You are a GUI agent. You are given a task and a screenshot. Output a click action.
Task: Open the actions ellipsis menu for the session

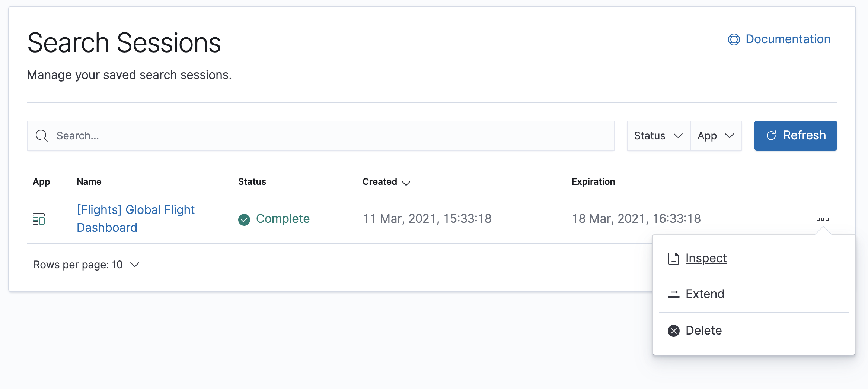click(x=823, y=219)
